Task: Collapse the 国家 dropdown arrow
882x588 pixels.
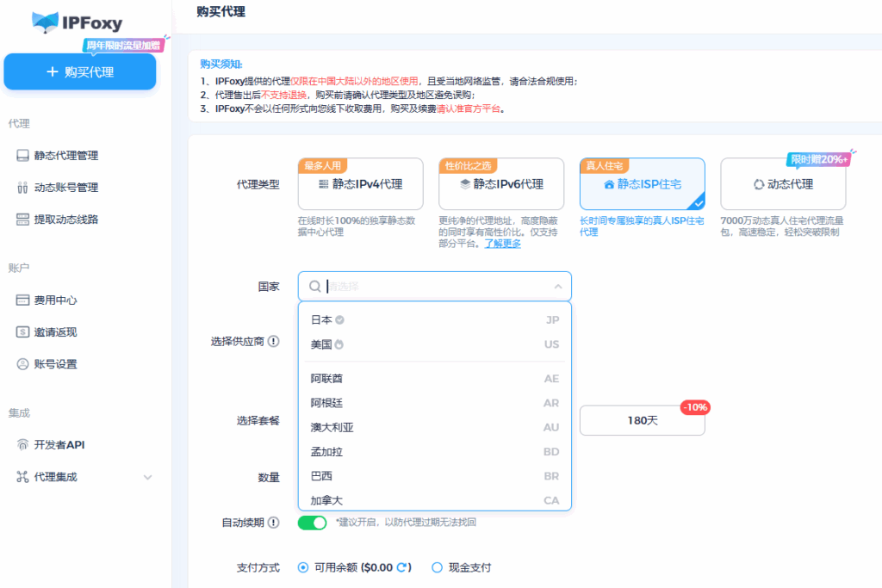Action: coord(557,287)
